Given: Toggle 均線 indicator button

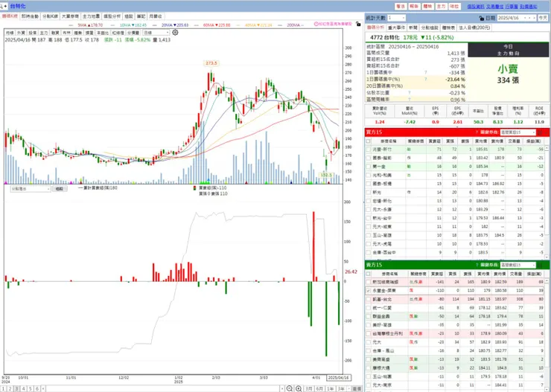Looking at the screenshot, I should point(10,33).
